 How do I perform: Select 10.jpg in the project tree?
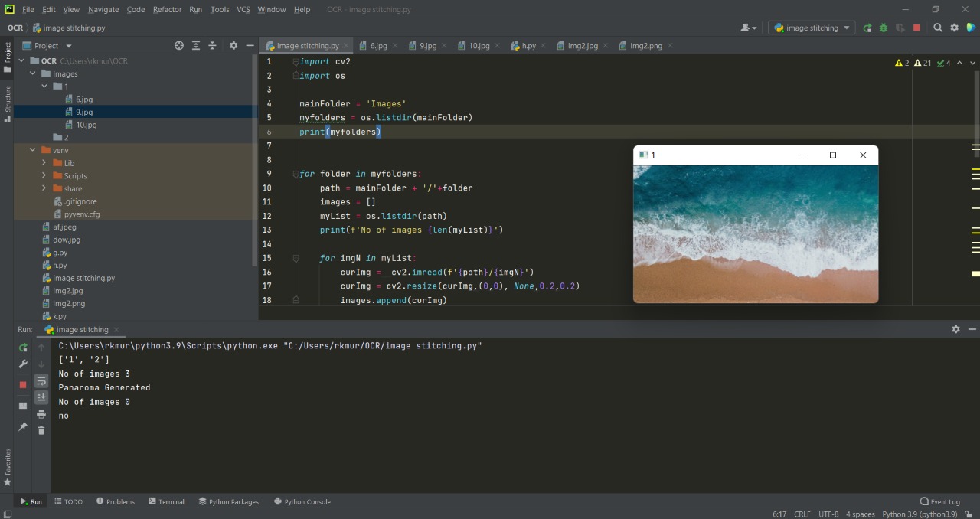(x=86, y=125)
